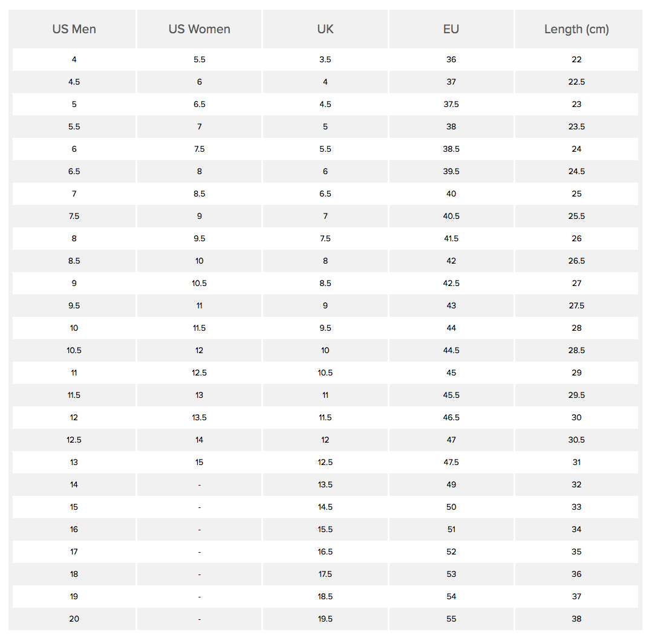The image size is (649, 644).
Task: Select the UK column header
Action: (325, 29)
